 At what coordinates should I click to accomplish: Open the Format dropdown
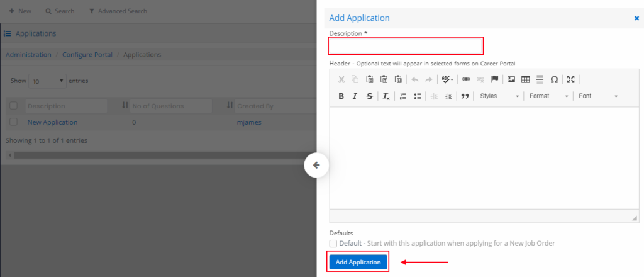pos(548,96)
